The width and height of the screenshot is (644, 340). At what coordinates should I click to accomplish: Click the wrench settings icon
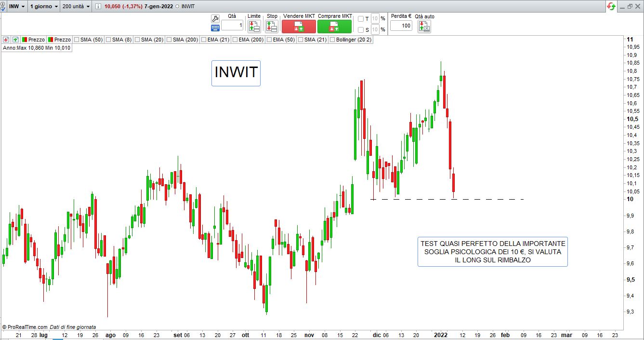click(215, 18)
